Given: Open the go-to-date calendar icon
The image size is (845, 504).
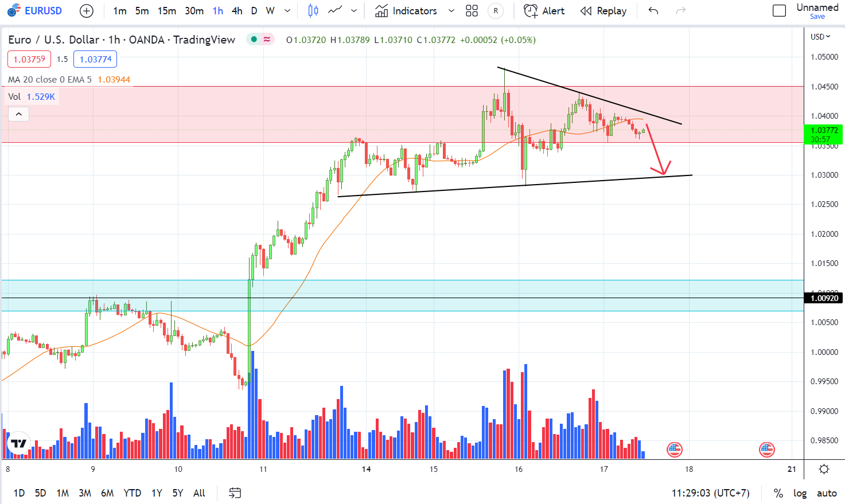Looking at the screenshot, I should click(235, 493).
